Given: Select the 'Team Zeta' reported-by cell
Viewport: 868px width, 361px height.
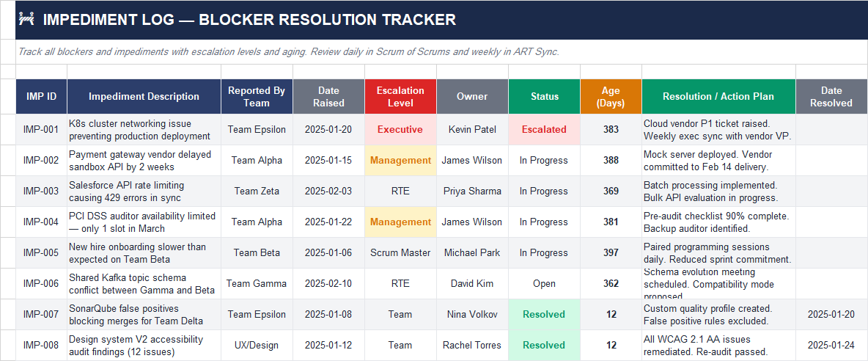Looking at the screenshot, I should (257, 191).
